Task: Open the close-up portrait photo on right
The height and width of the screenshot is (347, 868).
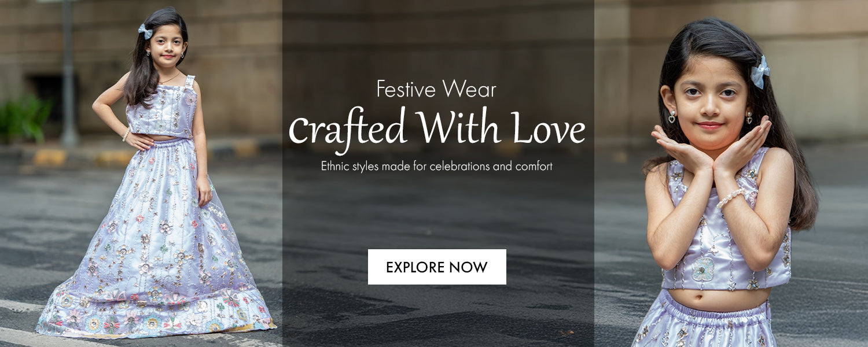Action: (x=731, y=173)
